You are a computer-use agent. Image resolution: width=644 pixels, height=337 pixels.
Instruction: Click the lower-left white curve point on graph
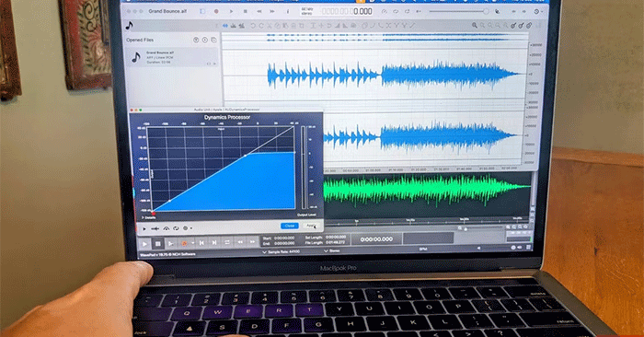tap(169, 201)
